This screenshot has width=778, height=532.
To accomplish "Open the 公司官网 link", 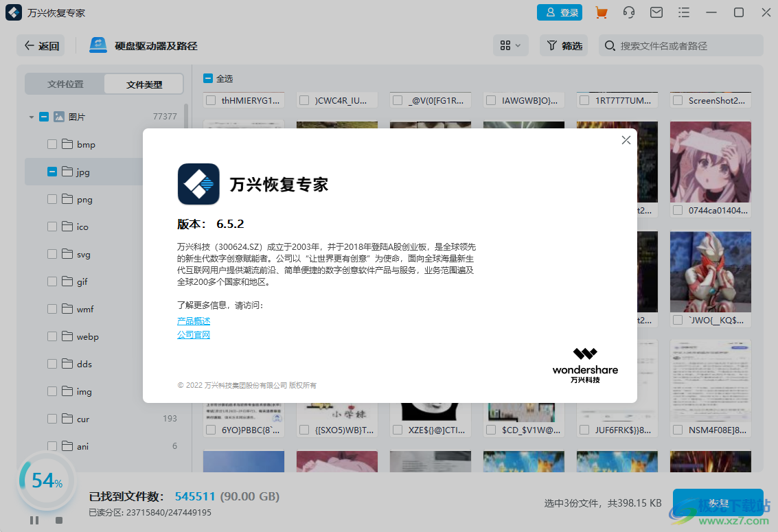I will point(194,335).
